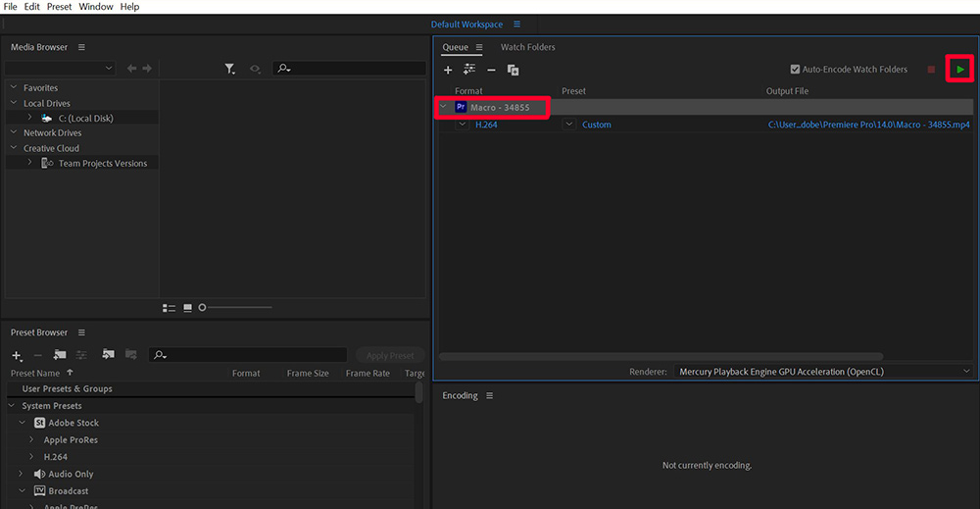The height and width of the screenshot is (509, 980).
Task: Toggle Auto-Encode Watch Folders checkbox
Action: coord(795,70)
